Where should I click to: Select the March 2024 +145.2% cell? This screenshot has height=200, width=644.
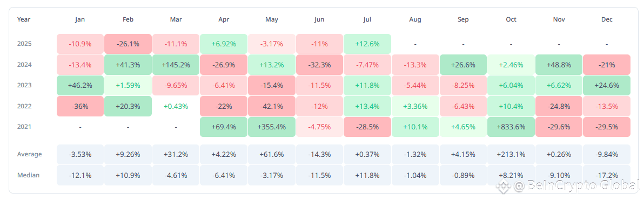176,65
